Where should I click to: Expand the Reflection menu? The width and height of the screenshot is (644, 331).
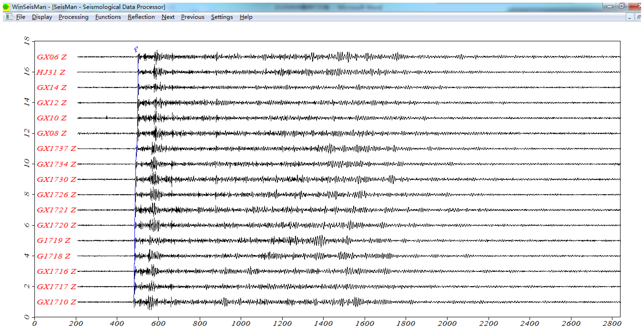[x=141, y=17]
